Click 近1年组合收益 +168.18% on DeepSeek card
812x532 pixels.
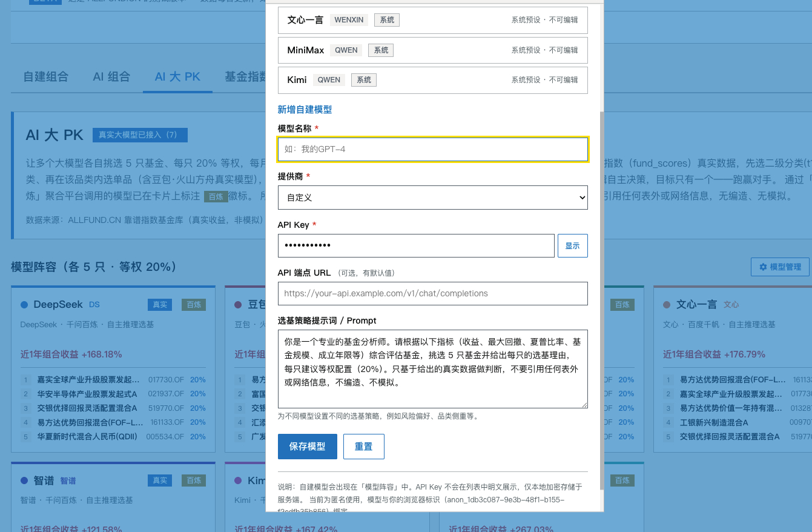tap(71, 354)
